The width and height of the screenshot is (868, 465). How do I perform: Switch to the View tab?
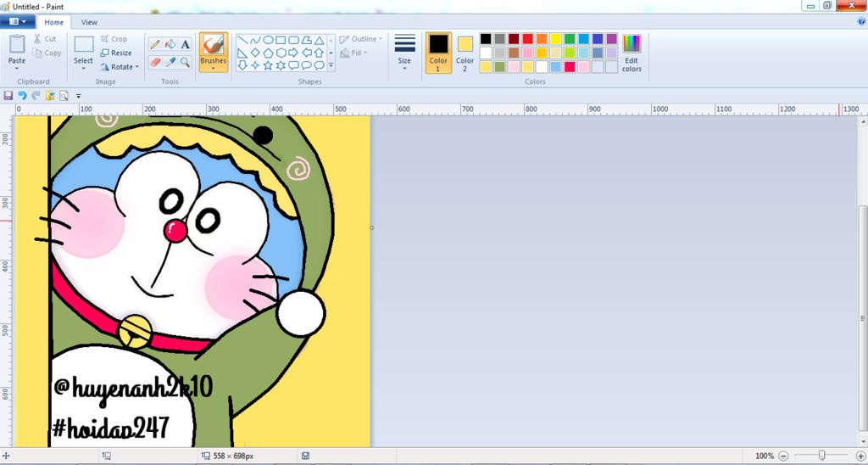tap(89, 22)
